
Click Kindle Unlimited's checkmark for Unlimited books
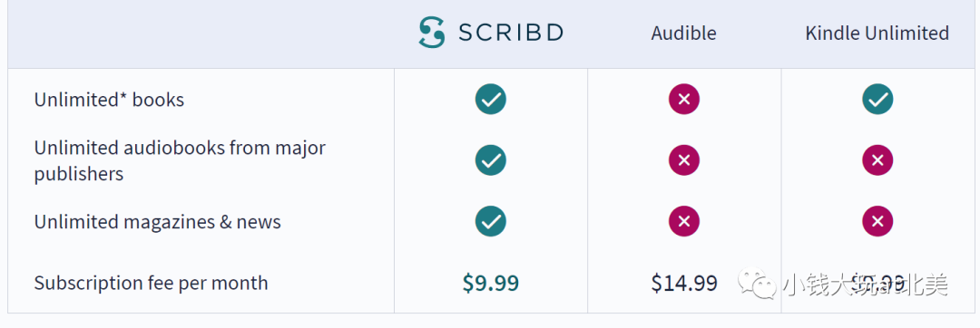pyautogui.click(x=877, y=99)
